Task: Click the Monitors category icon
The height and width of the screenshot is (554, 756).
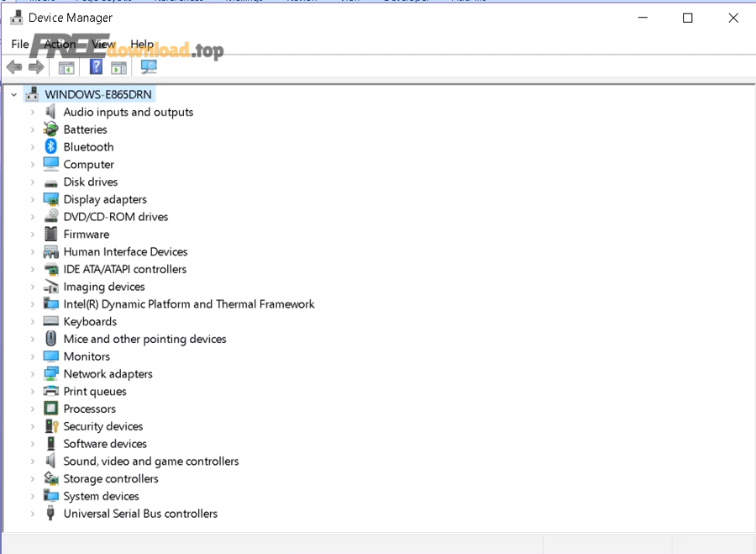Action: click(50, 356)
